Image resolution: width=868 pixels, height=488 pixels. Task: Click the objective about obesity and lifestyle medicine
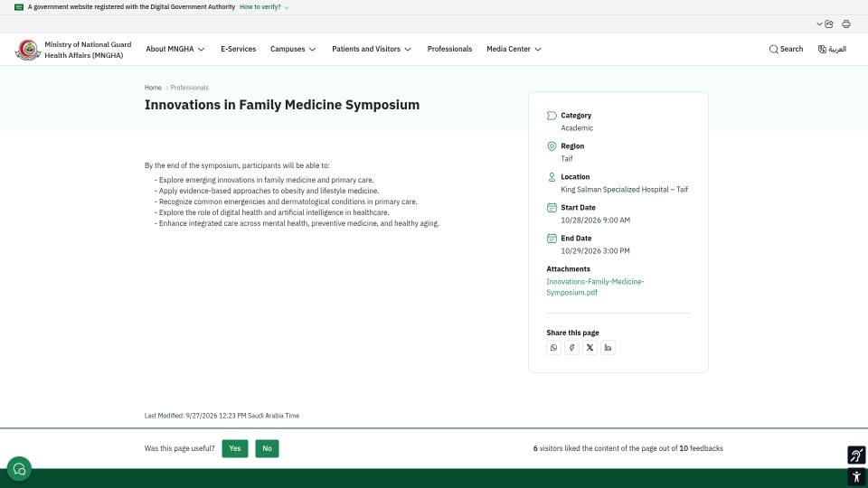coord(267,191)
